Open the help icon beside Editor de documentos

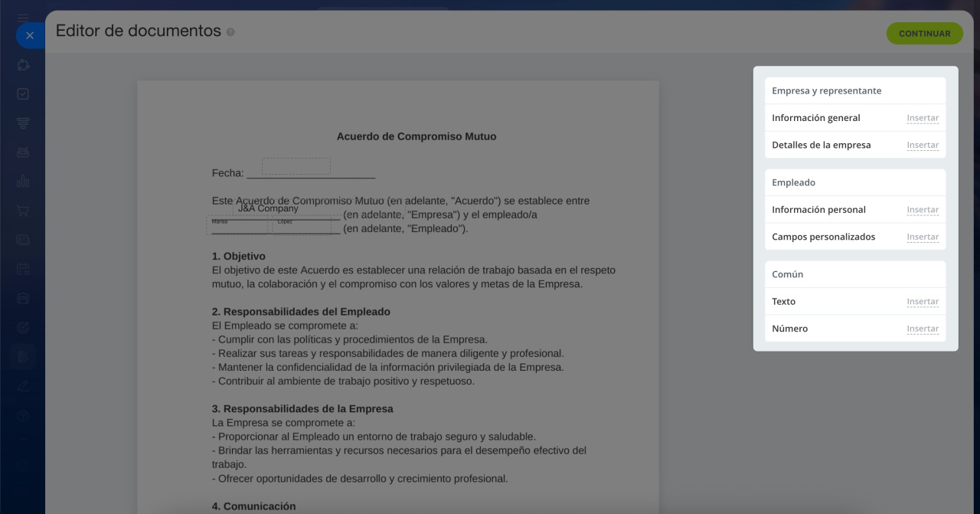coord(230,32)
